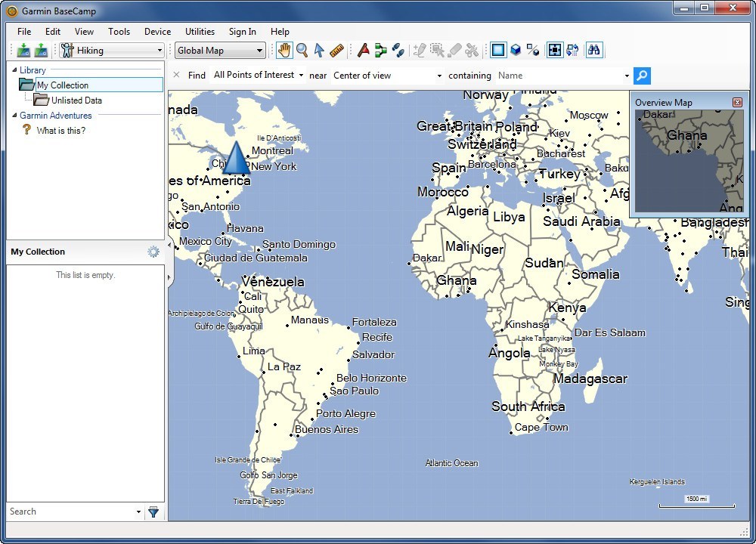
Task: Click the Move Point tool
Action: click(437, 50)
